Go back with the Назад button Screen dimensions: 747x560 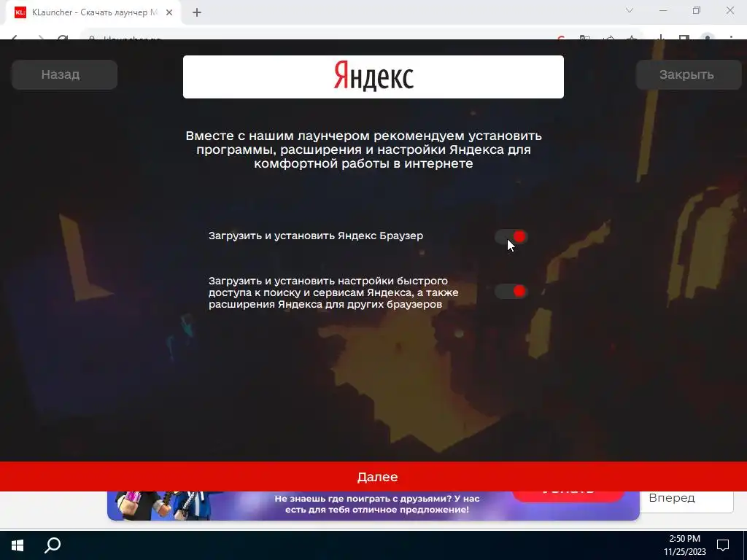[65, 75]
